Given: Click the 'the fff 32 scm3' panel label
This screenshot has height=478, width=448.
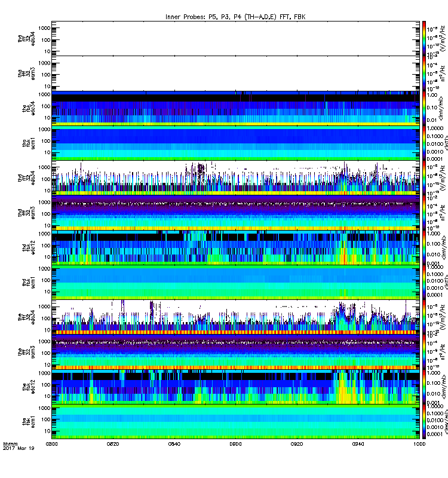Looking at the screenshot, I should [26, 353].
